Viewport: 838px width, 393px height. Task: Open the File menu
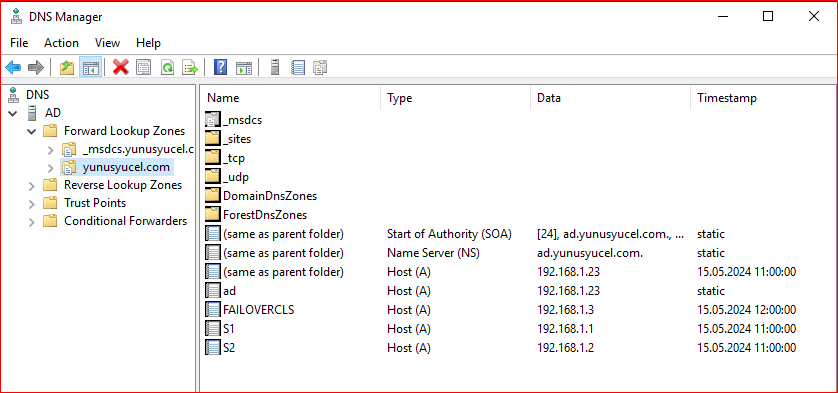(19, 43)
